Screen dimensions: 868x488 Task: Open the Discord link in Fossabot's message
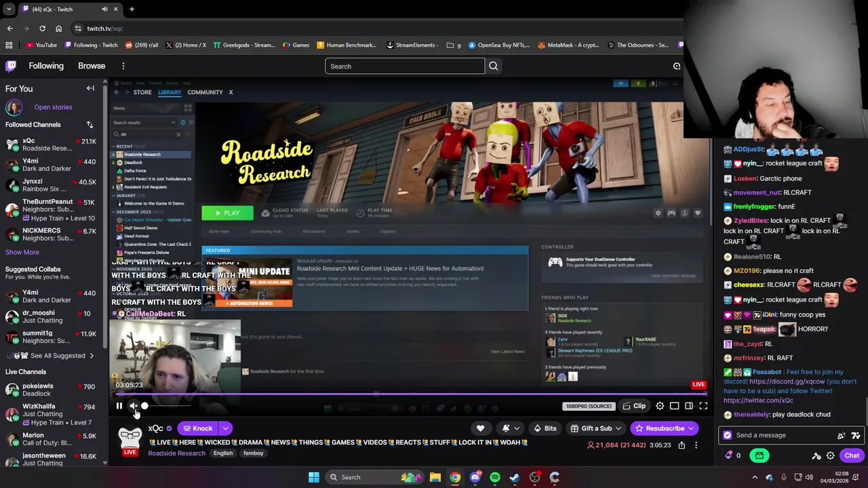(787, 382)
